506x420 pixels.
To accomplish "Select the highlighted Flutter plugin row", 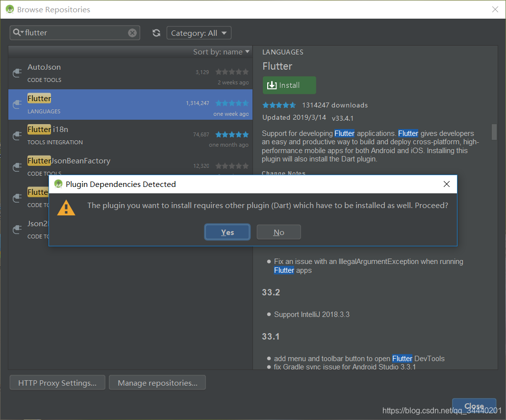I will (130, 105).
